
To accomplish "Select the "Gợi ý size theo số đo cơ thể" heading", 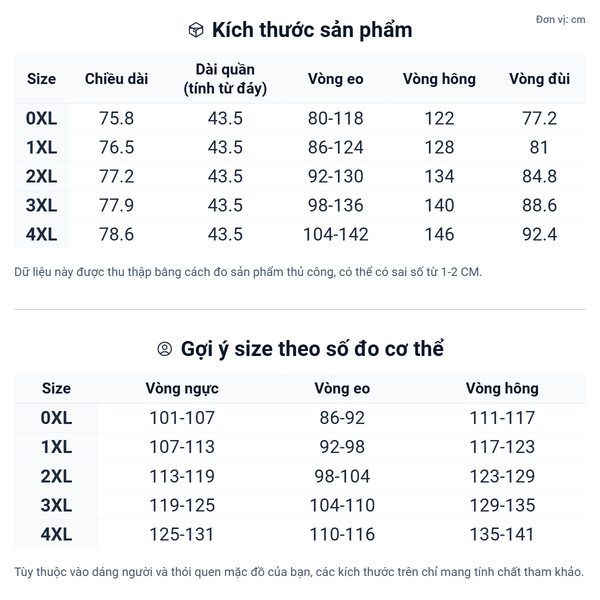I will coord(313,349).
